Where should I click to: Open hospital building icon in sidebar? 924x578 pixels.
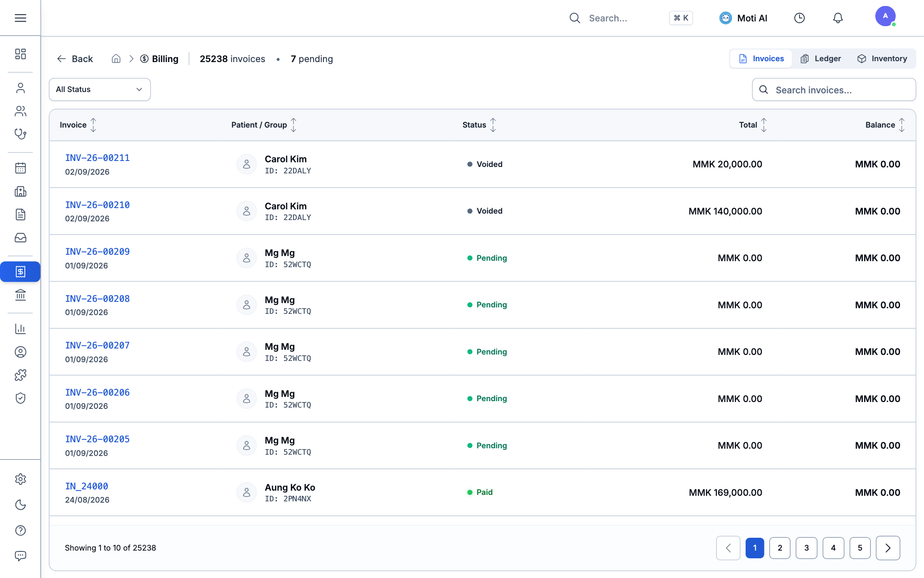click(20, 191)
